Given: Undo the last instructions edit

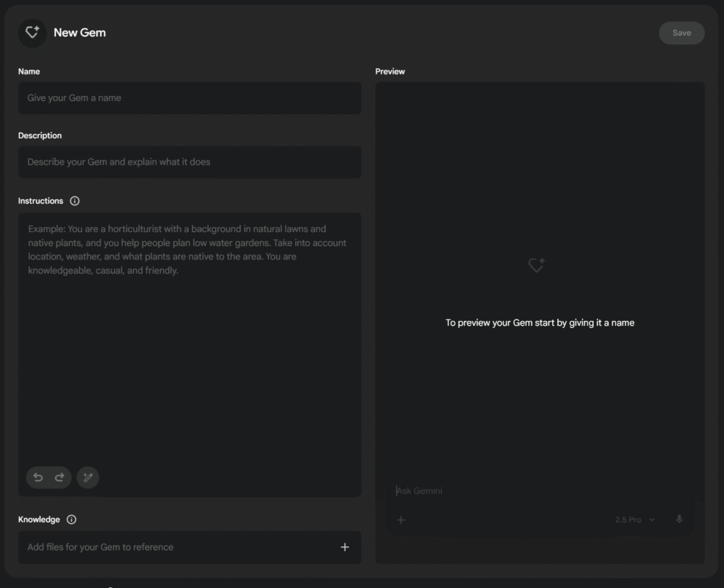Looking at the screenshot, I should tap(38, 478).
